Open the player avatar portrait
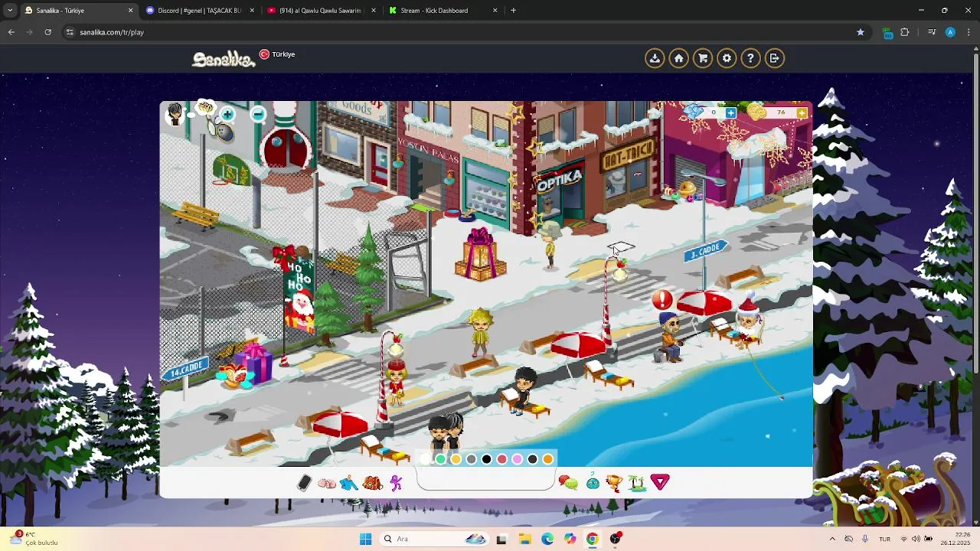 click(176, 115)
